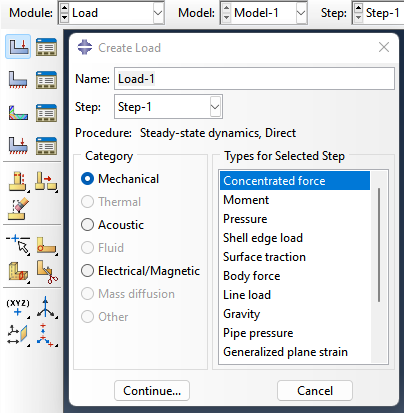
Task: Open the Boundary Condition Manager icon
Action: pos(46,80)
